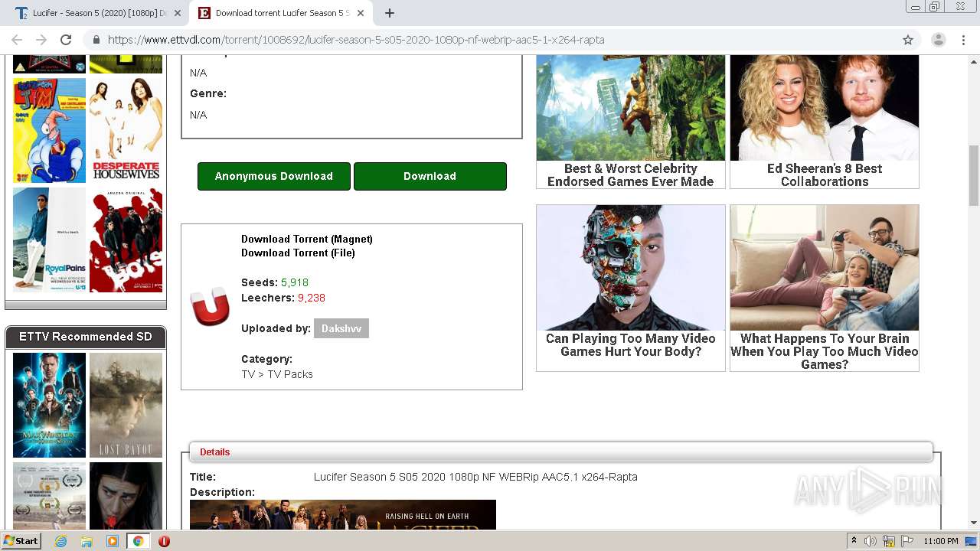Viewport: 980px width, 551px height.
Task: Click the Show desktop tray icon
Action: (972, 541)
